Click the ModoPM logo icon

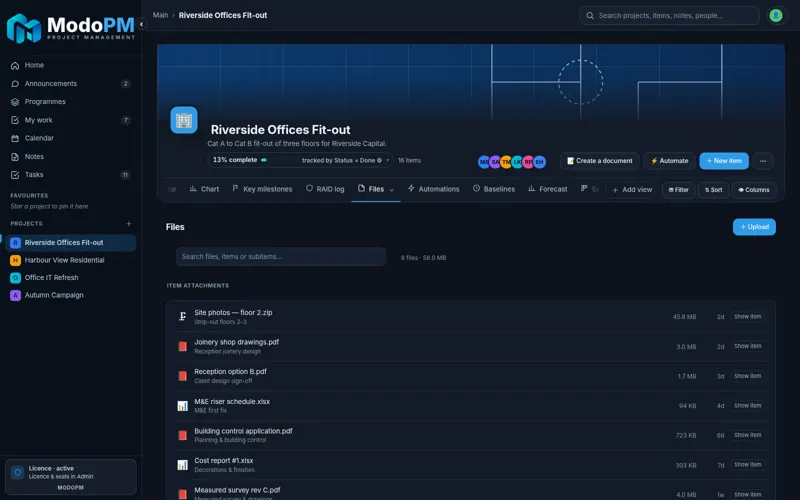click(23, 28)
